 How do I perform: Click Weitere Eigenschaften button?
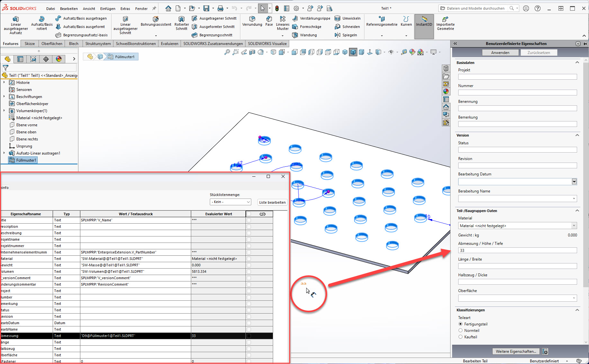click(516, 351)
